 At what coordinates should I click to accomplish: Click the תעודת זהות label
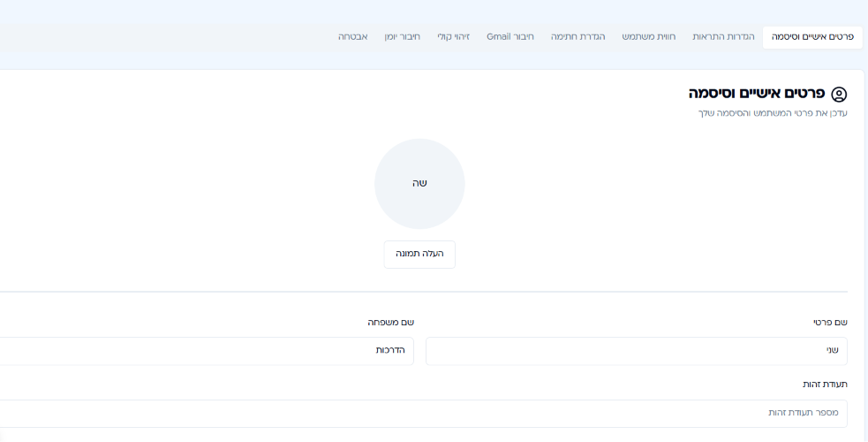point(825,385)
